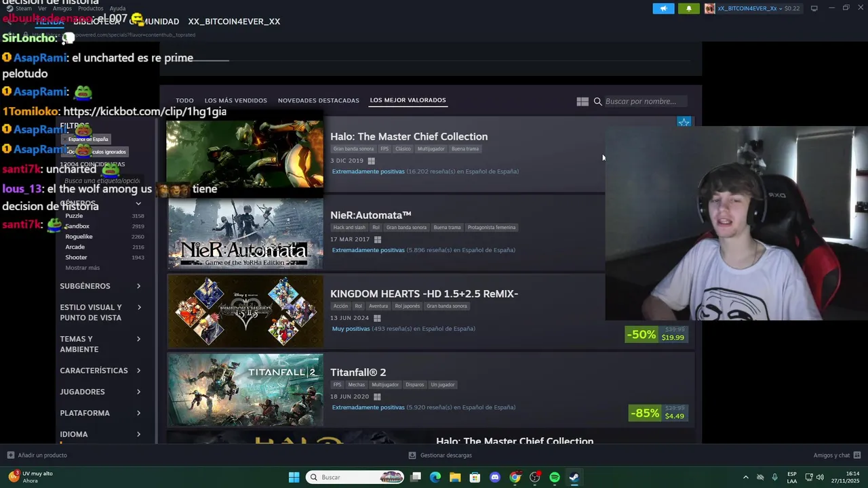Viewport: 868px width, 488px height.
Task: Expand the Temas y ambiente filter
Action: tap(100, 344)
